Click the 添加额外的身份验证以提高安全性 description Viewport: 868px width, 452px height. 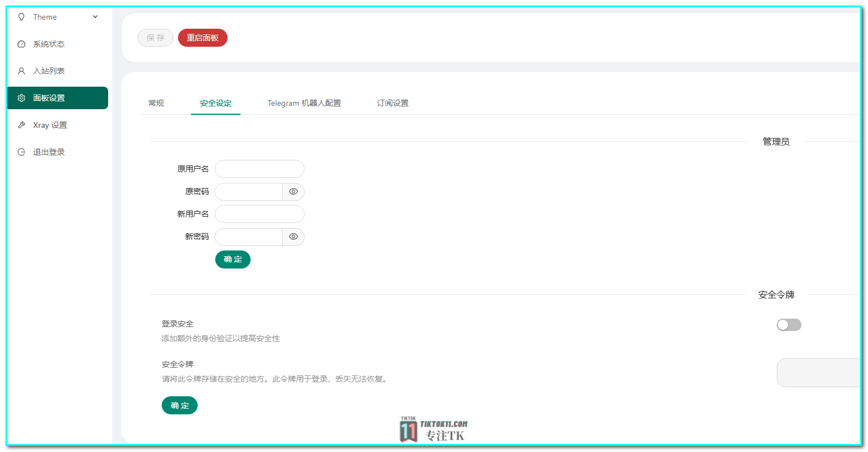coord(221,339)
